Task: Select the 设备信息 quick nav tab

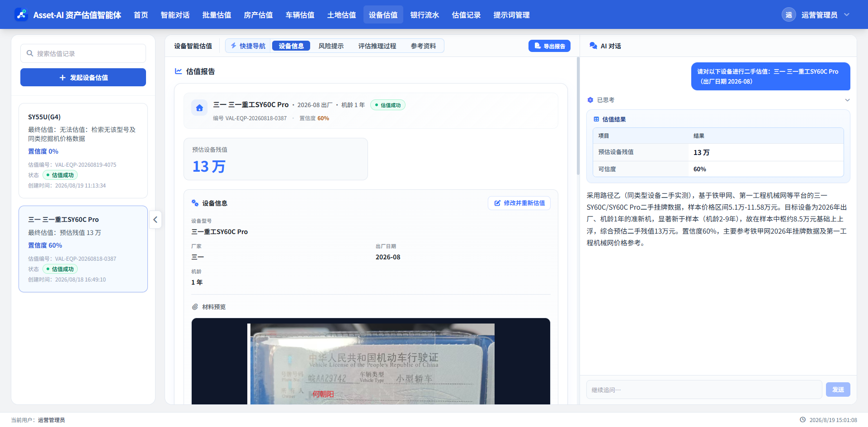Action: [291, 46]
